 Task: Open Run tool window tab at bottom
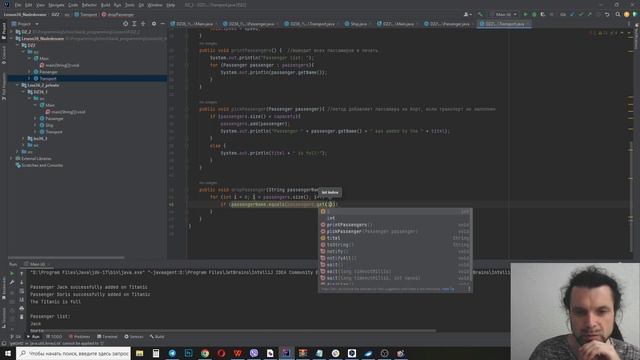[x=33, y=337]
